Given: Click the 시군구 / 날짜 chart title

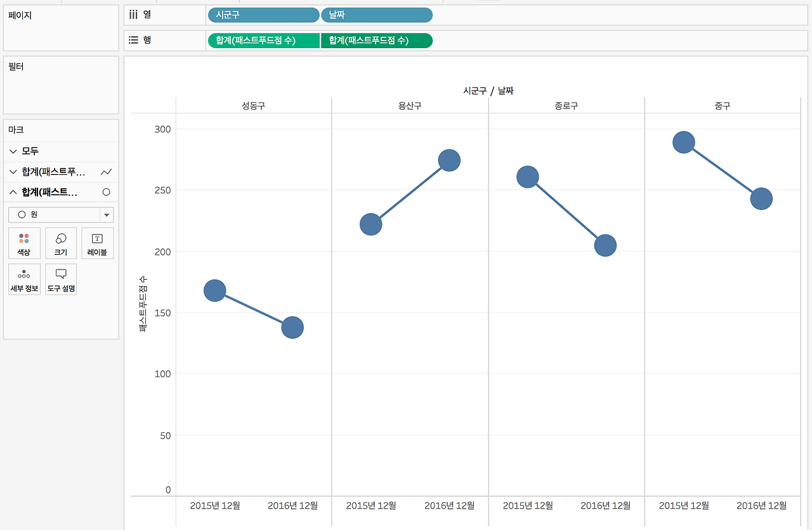Looking at the screenshot, I should 488,91.
